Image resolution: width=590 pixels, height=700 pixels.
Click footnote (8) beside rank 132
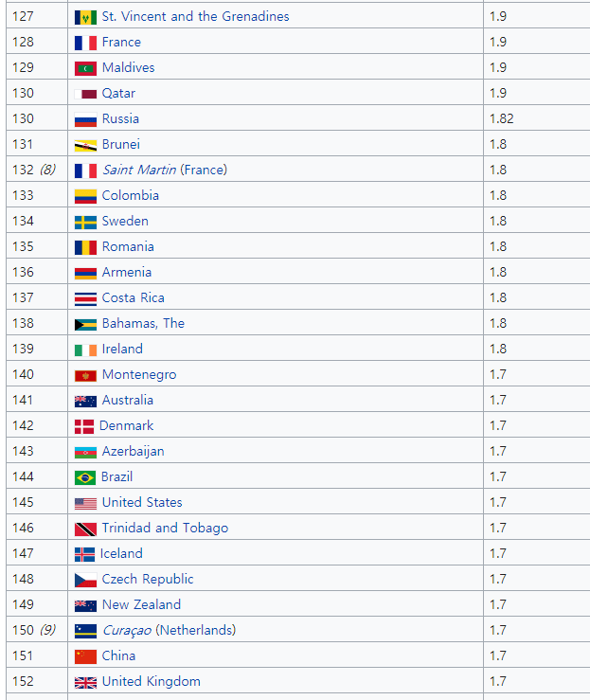point(47,170)
